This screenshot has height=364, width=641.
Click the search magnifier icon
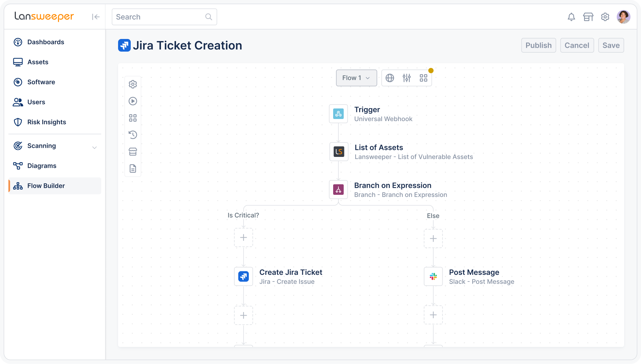coord(209,17)
